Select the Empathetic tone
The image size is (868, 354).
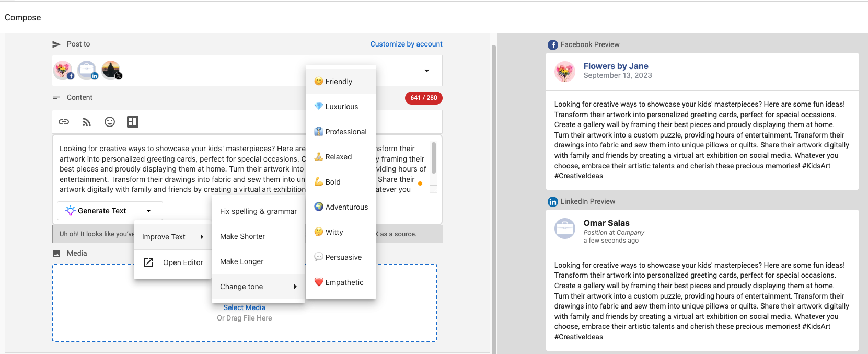click(341, 282)
